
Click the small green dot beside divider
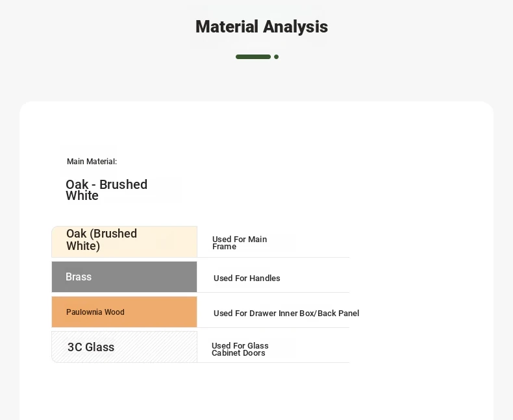point(276,57)
